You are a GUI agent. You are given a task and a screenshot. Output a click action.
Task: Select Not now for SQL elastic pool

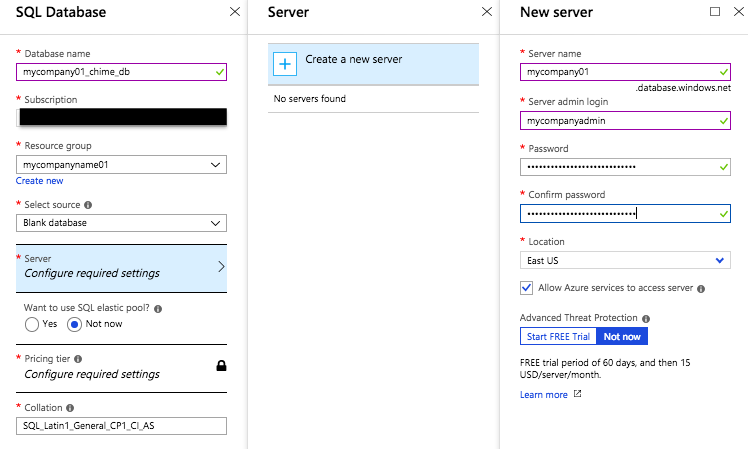pyautogui.click(x=74, y=324)
